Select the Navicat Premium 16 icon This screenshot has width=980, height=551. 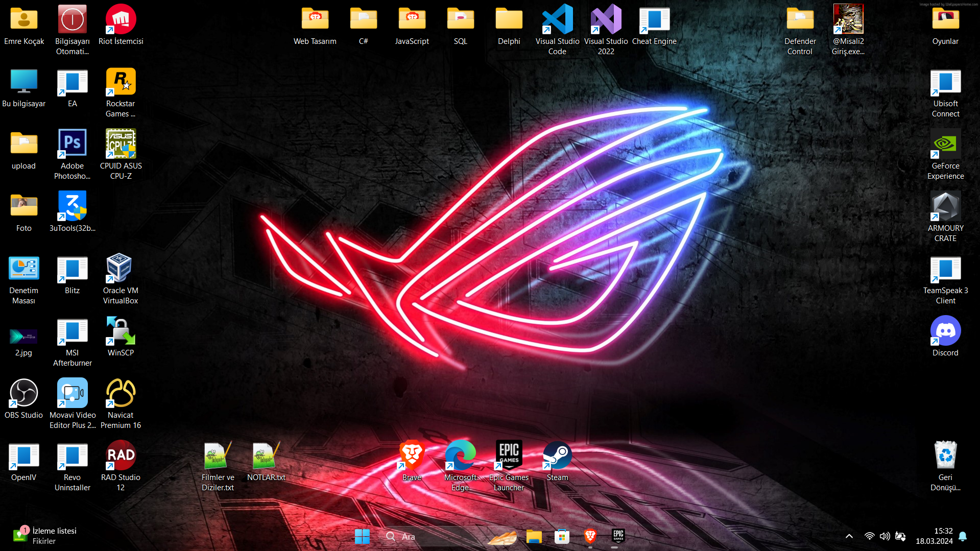click(x=121, y=404)
